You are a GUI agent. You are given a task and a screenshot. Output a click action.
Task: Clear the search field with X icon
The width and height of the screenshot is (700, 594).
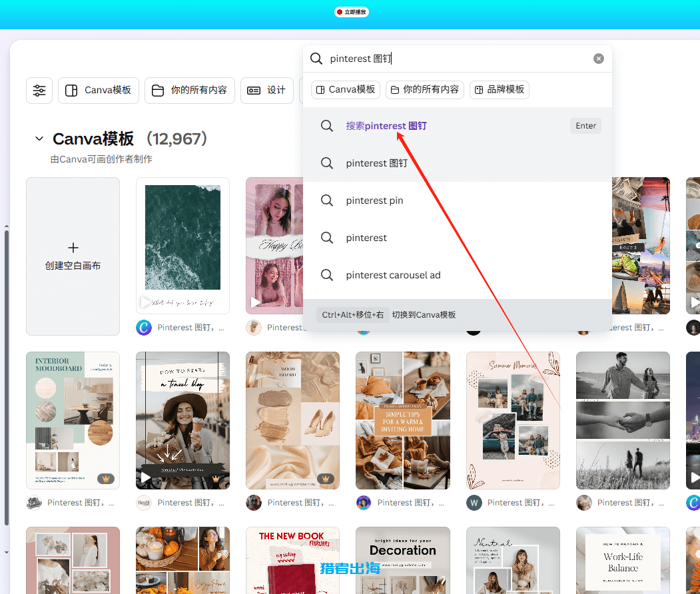[x=599, y=59]
